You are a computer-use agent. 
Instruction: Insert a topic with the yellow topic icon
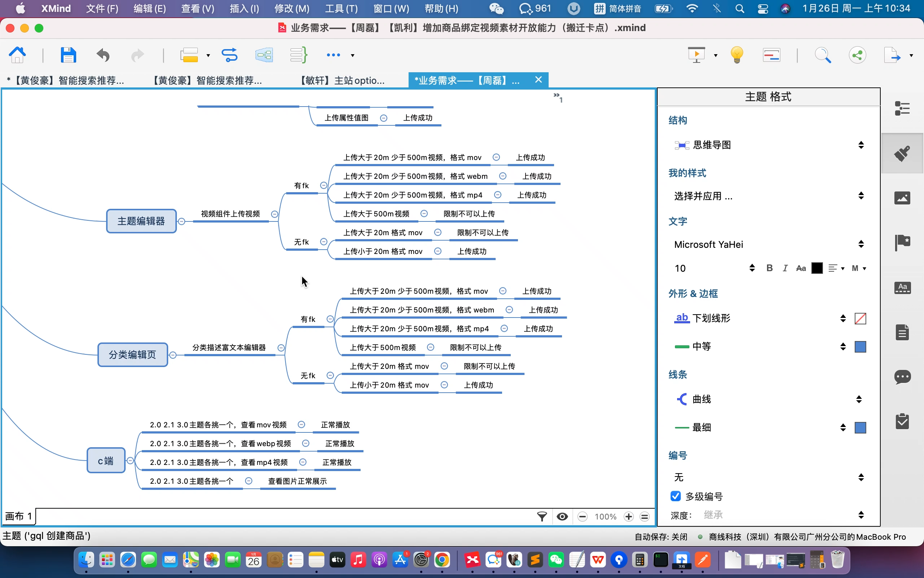(189, 55)
